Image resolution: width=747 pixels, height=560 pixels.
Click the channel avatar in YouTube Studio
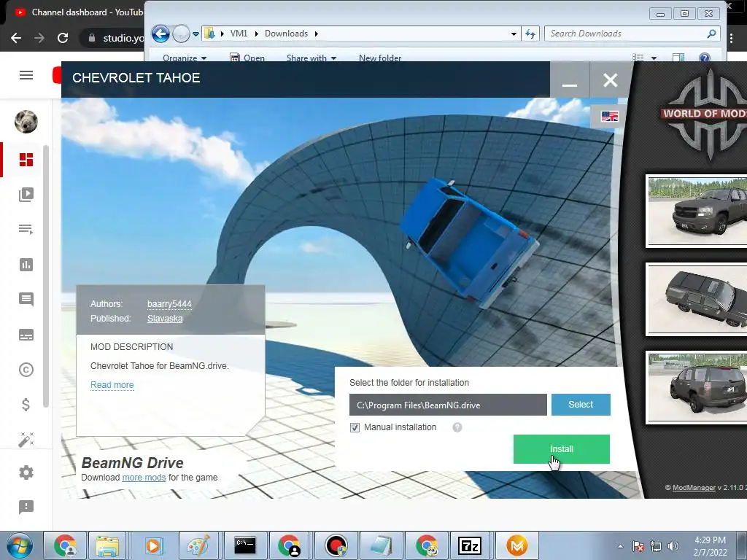click(x=26, y=122)
